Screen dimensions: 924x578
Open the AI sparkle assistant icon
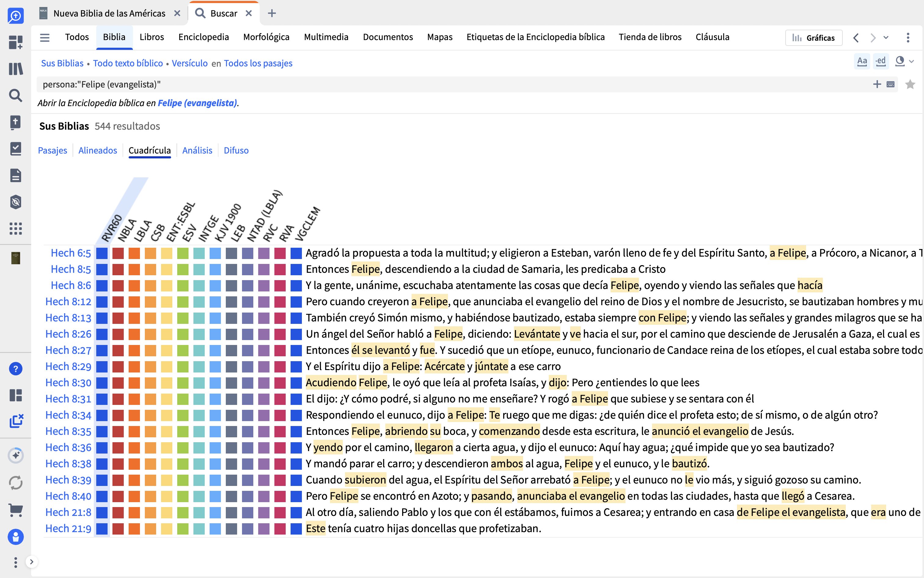click(x=16, y=455)
